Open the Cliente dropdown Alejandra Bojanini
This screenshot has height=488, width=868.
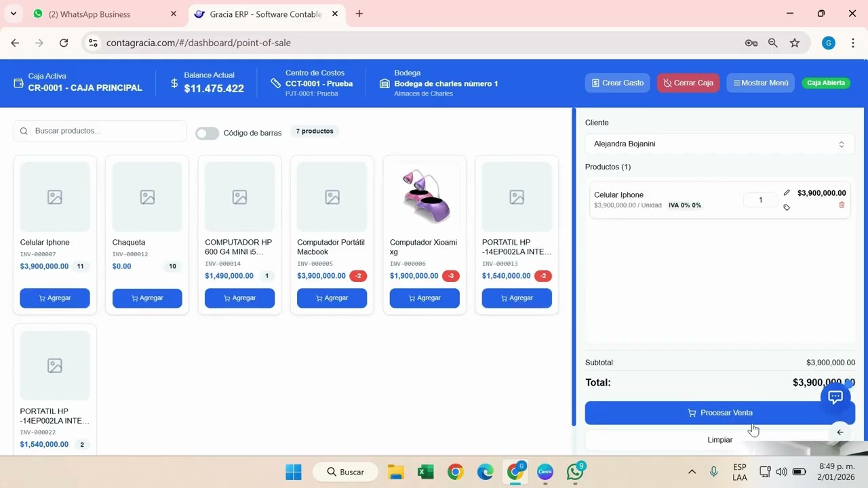[x=719, y=144]
